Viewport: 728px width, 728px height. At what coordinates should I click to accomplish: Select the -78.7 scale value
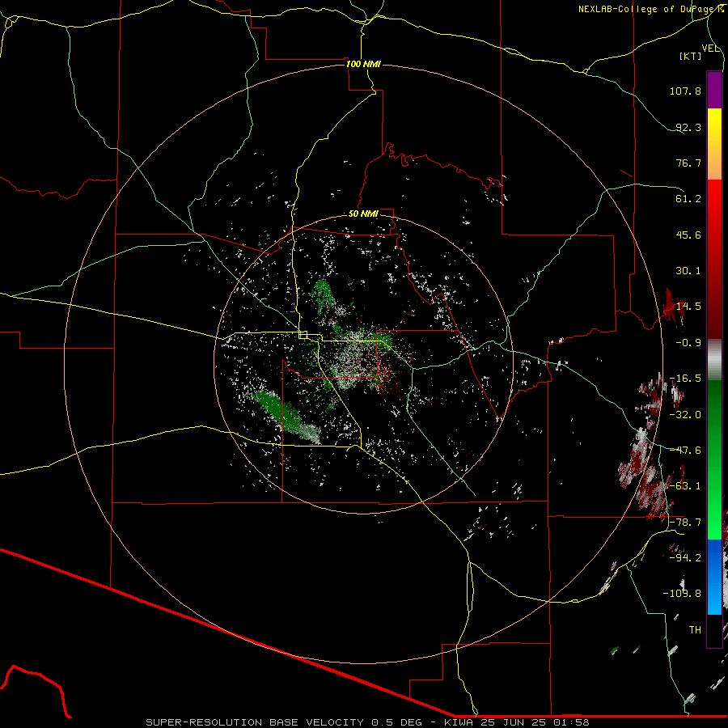pos(685,523)
